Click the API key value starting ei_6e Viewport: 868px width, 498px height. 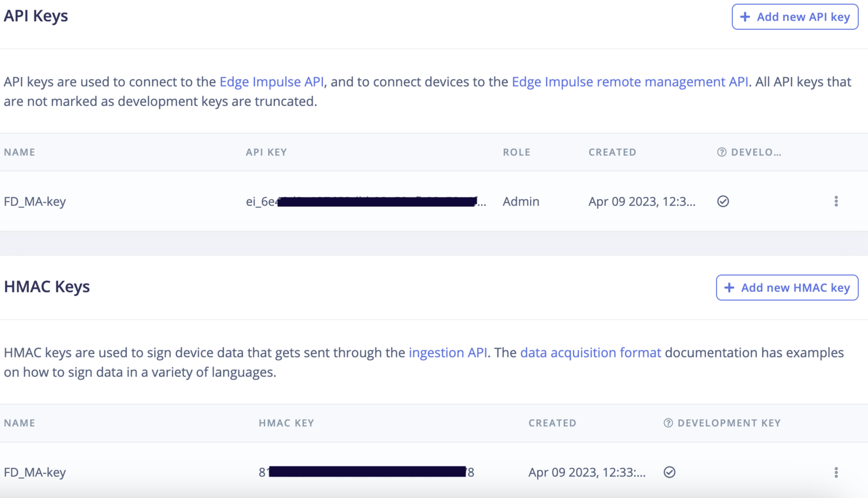366,202
